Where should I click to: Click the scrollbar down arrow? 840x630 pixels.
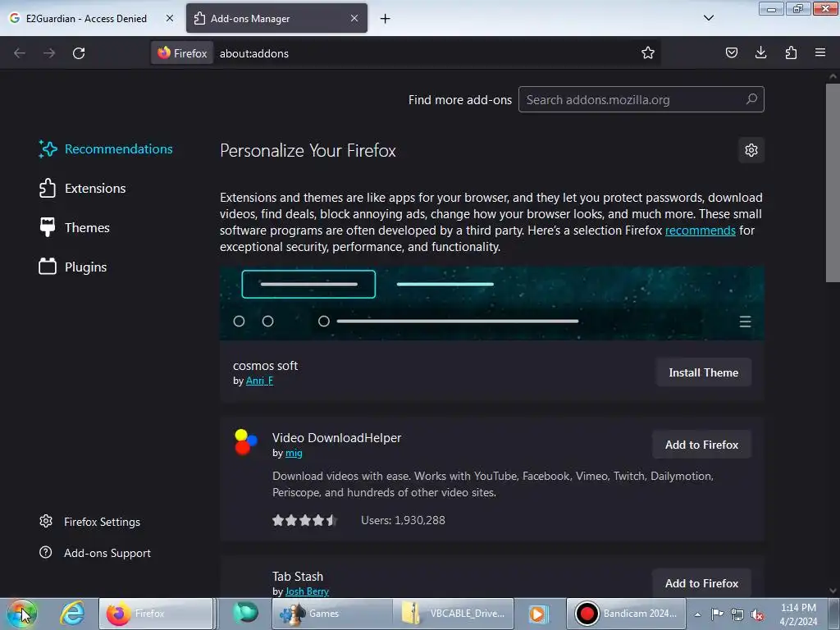coord(833,591)
